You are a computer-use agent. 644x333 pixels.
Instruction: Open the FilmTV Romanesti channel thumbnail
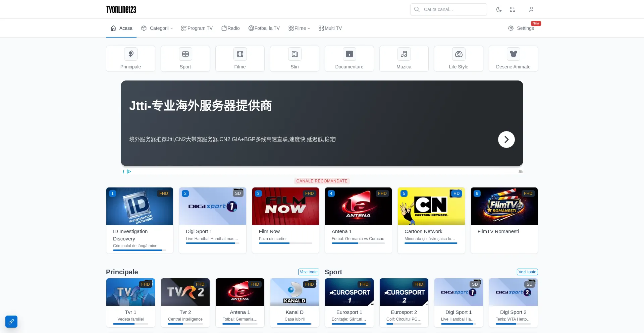pyautogui.click(x=504, y=206)
